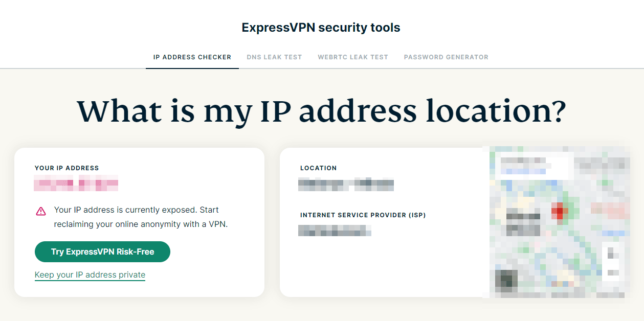Select the IP Address Checker tab
The height and width of the screenshot is (321, 644).
(x=192, y=57)
